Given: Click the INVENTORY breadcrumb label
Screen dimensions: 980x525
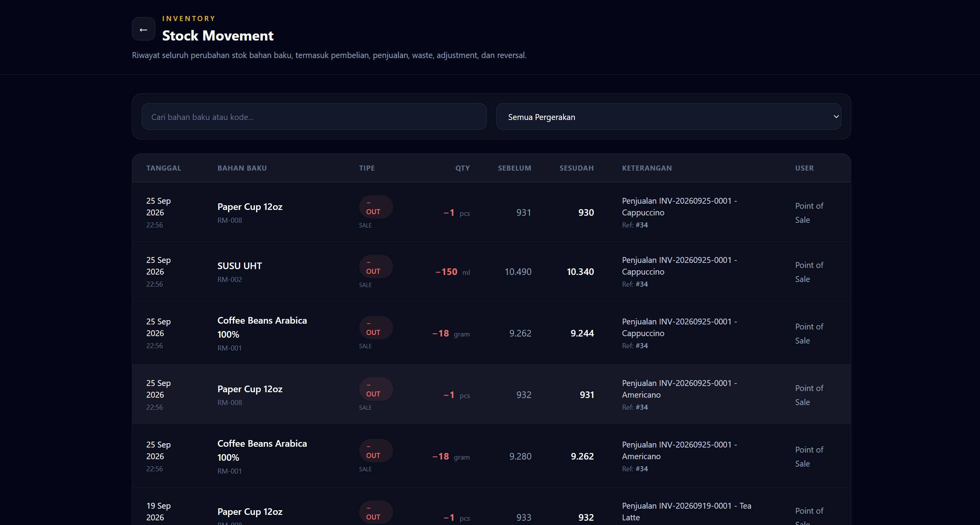Looking at the screenshot, I should click(189, 19).
